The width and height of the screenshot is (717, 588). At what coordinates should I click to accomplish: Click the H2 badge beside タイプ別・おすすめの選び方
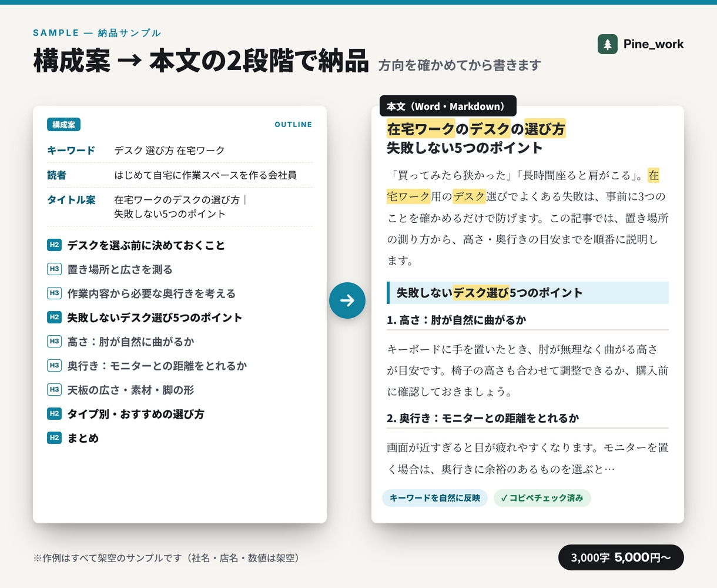click(x=55, y=414)
